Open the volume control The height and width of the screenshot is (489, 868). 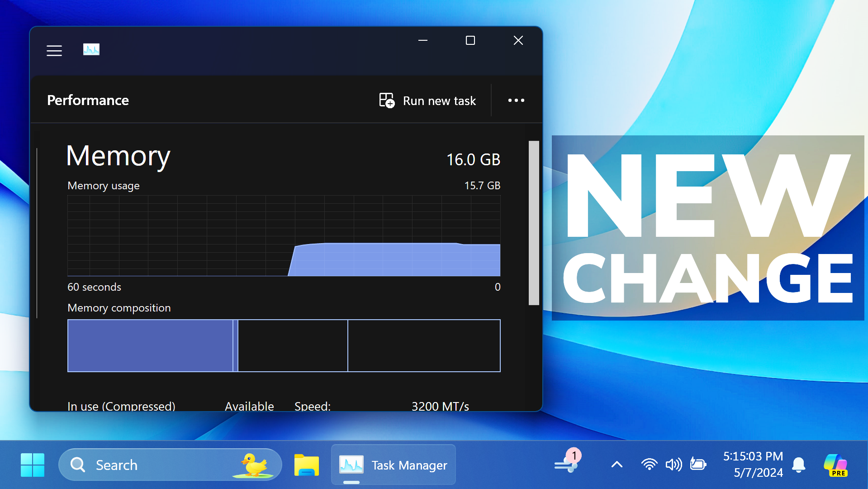click(x=674, y=465)
